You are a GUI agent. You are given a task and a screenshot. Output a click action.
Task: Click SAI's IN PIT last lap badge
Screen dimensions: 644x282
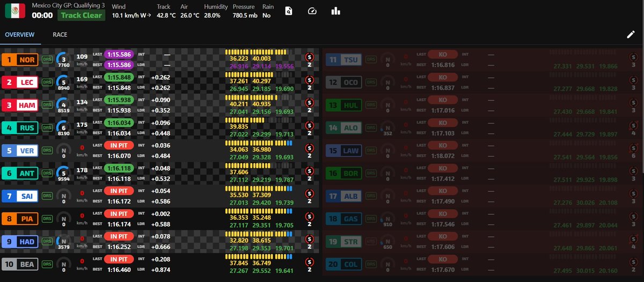point(119,191)
